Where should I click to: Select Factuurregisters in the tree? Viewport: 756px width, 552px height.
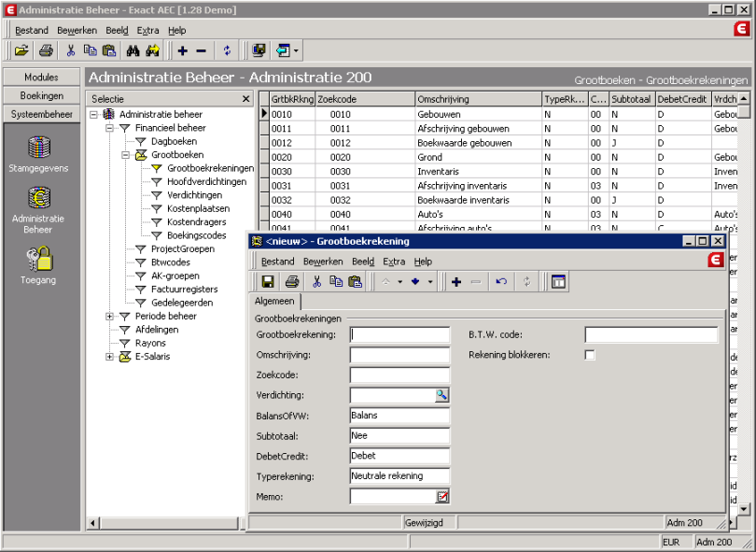tap(185, 290)
